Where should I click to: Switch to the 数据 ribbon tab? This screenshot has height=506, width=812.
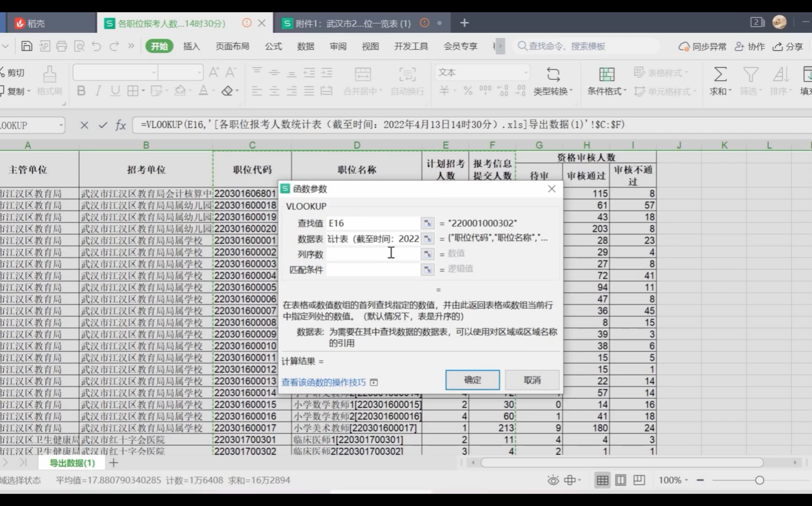click(305, 46)
